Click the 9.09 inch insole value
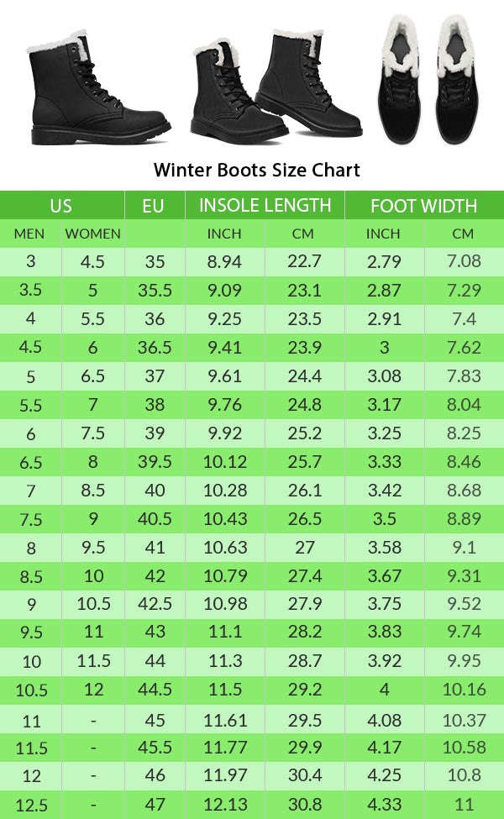 click(224, 291)
